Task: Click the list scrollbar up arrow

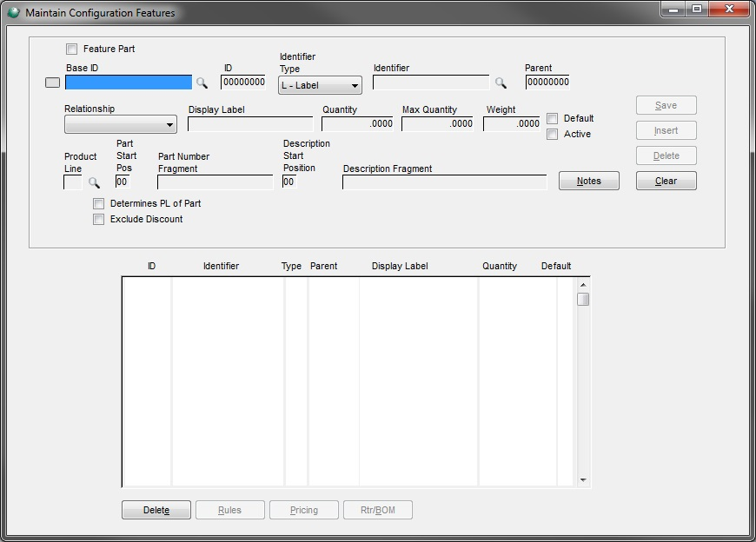Action: pyautogui.click(x=583, y=285)
